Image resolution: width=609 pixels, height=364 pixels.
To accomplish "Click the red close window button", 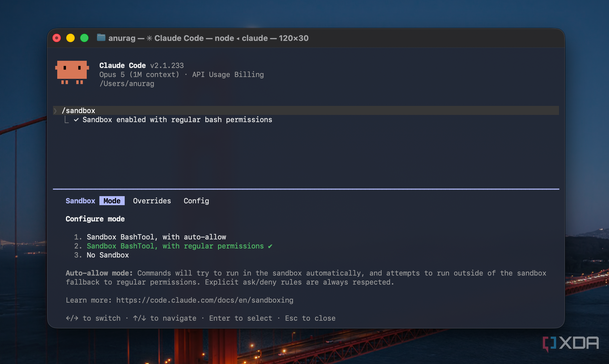I will pyautogui.click(x=57, y=38).
